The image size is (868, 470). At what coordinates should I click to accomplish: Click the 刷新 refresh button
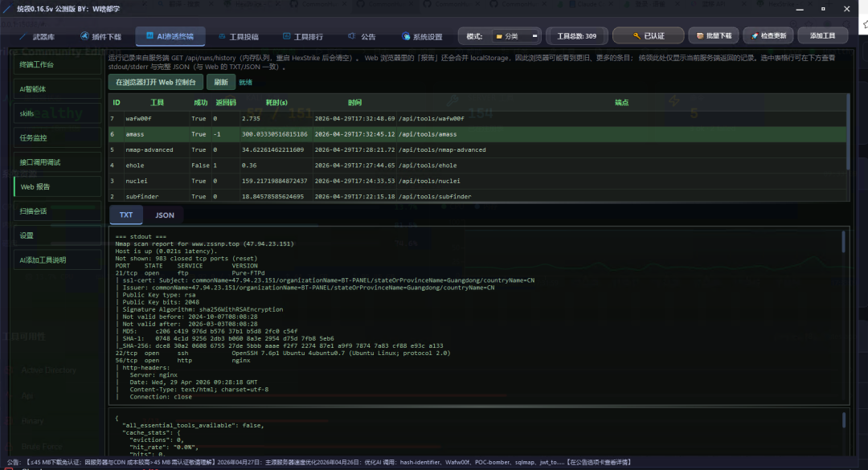[x=221, y=82]
